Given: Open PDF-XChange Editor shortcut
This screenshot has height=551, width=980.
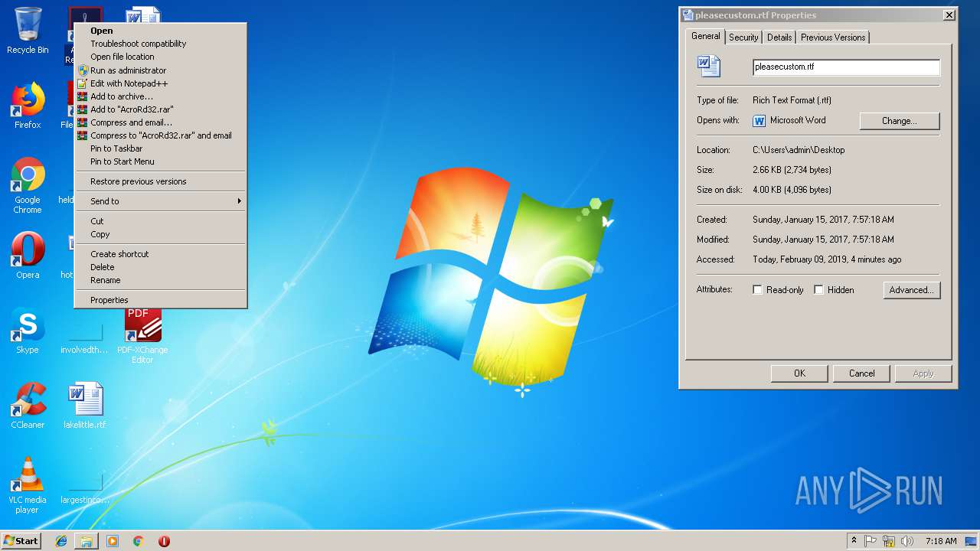Looking at the screenshot, I should point(142,335).
